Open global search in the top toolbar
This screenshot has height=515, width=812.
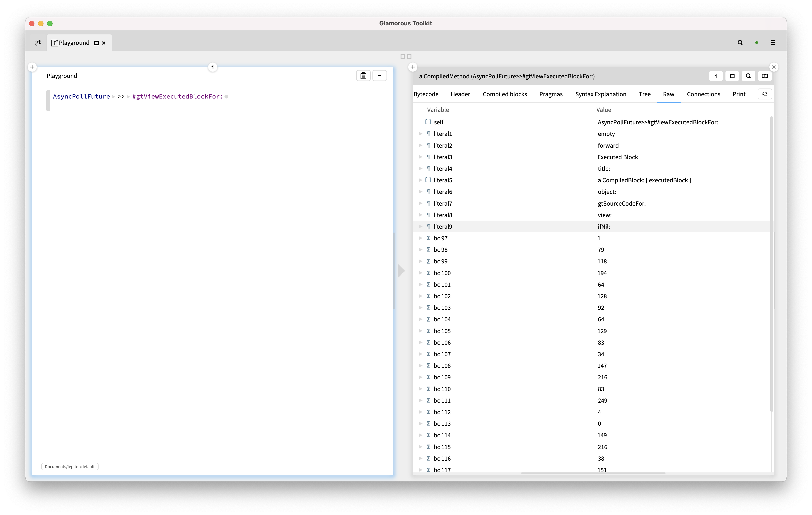pos(740,43)
